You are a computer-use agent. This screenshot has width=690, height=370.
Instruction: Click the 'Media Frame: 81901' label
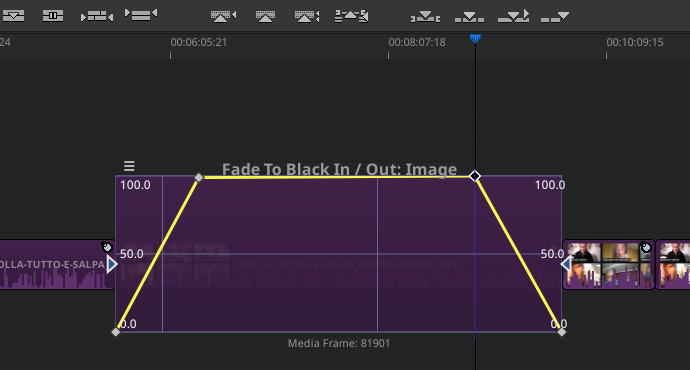[339, 343]
